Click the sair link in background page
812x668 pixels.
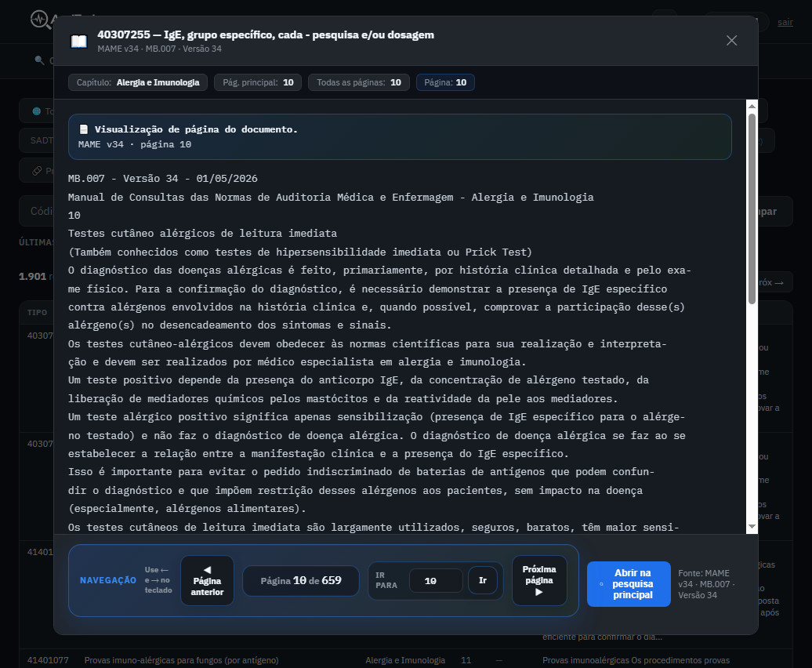pyautogui.click(x=785, y=22)
